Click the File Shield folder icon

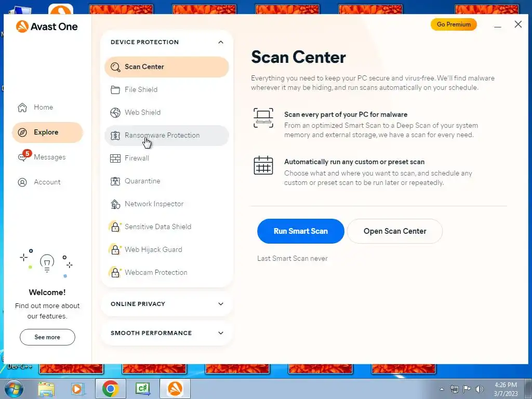115,89
